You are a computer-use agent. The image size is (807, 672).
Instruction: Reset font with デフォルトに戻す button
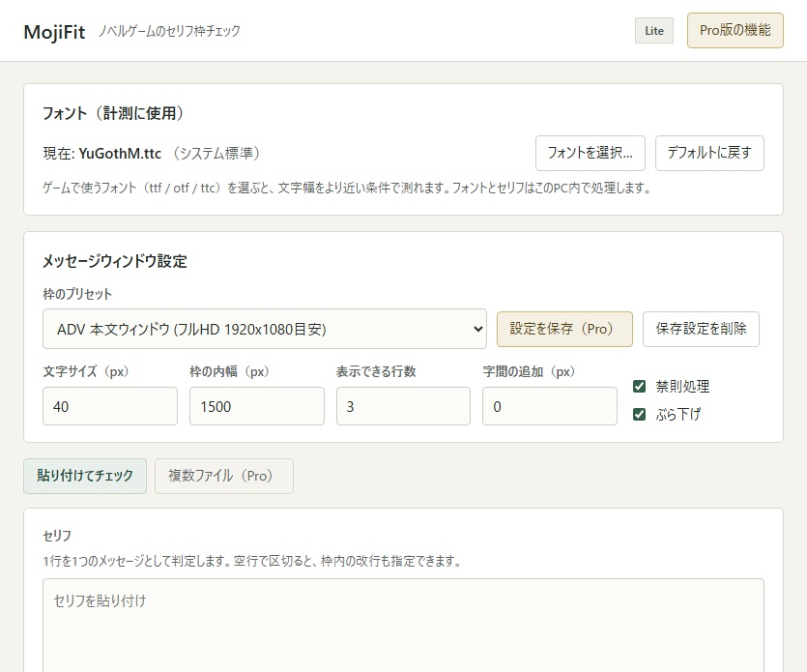(x=709, y=153)
